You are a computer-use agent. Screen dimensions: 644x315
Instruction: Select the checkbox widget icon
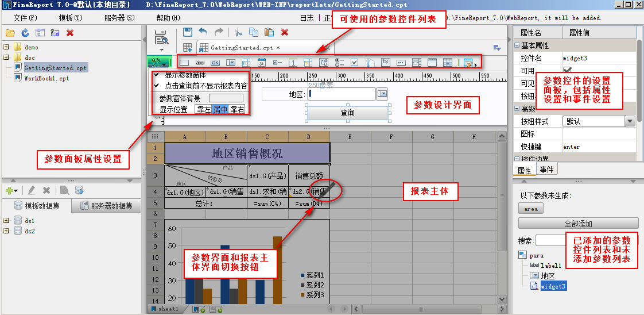(355, 62)
